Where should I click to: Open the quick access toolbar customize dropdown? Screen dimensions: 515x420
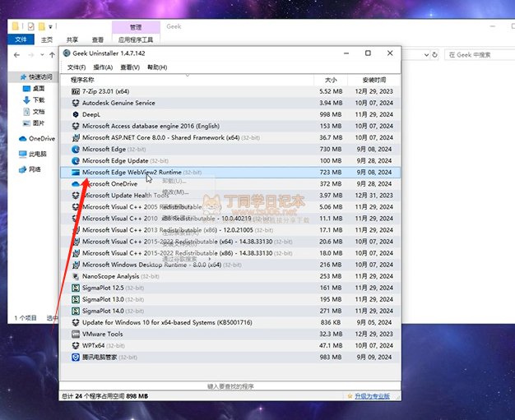50,26
